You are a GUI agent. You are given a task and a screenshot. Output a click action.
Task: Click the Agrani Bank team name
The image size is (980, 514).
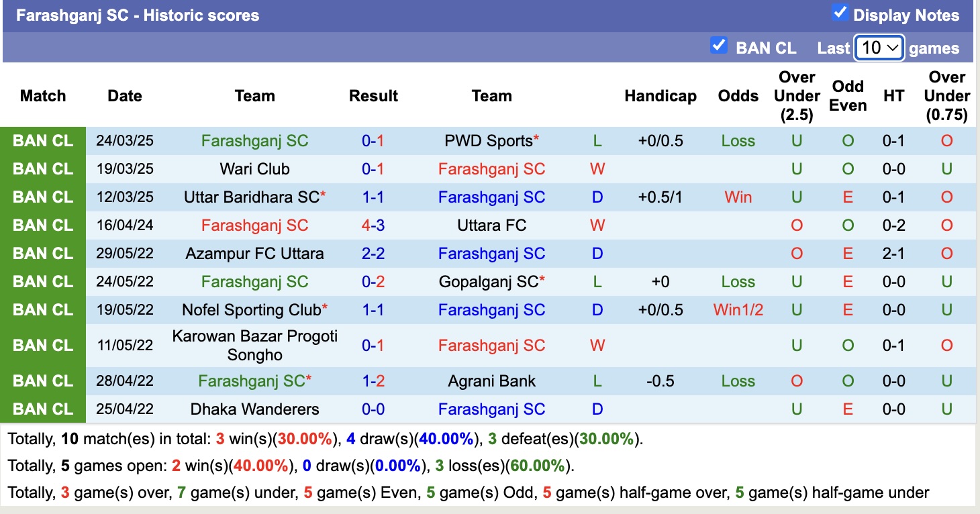492,381
